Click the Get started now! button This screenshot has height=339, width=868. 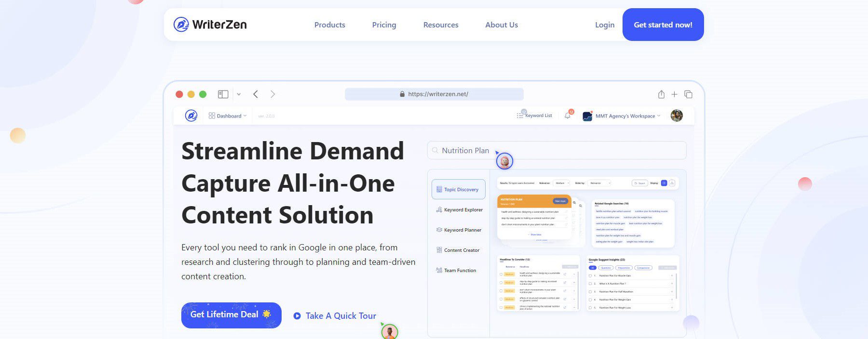point(663,25)
